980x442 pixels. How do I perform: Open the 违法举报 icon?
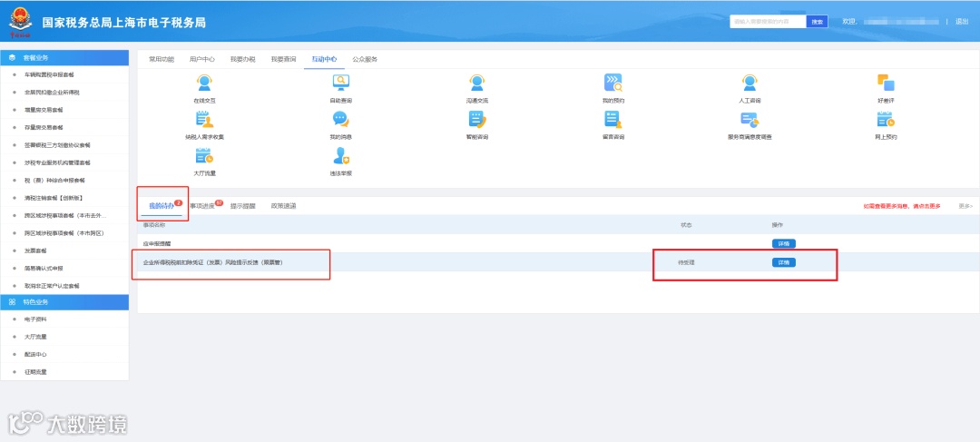tap(340, 156)
